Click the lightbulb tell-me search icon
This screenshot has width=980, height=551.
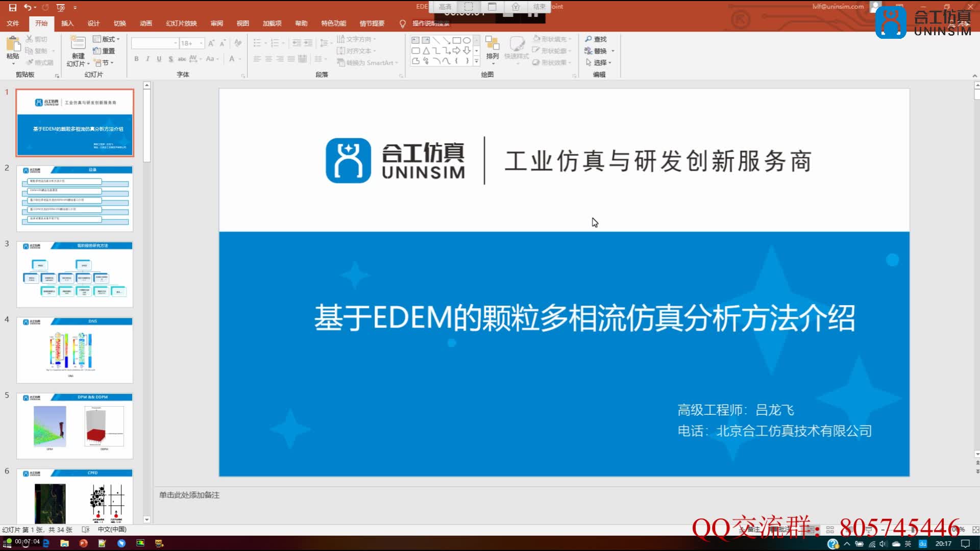[x=402, y=23]
